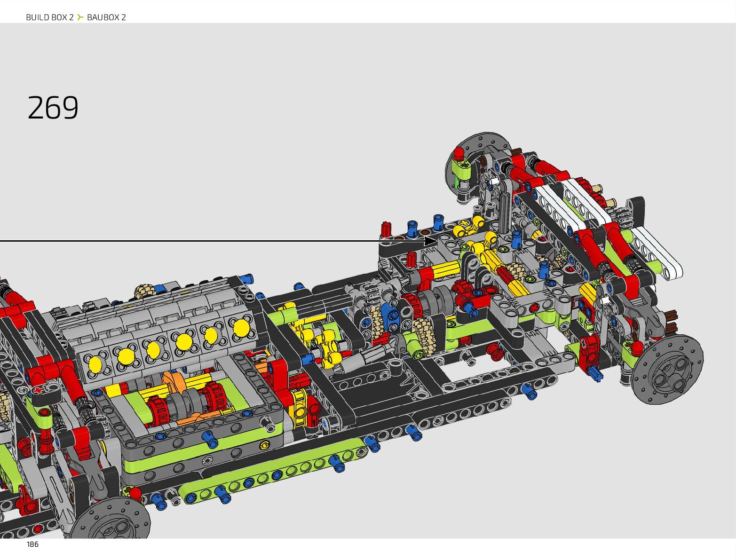Click the page number 186
This screenshot has height=560, width=736.
(x=32, y=544)
